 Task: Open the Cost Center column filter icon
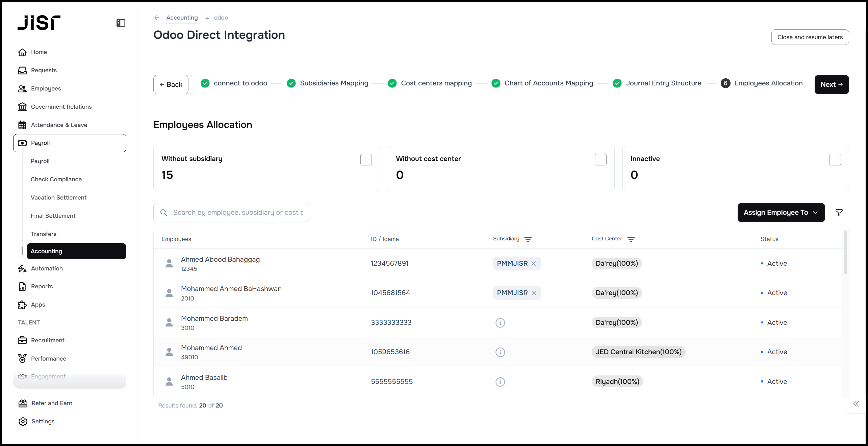[631, 239]
